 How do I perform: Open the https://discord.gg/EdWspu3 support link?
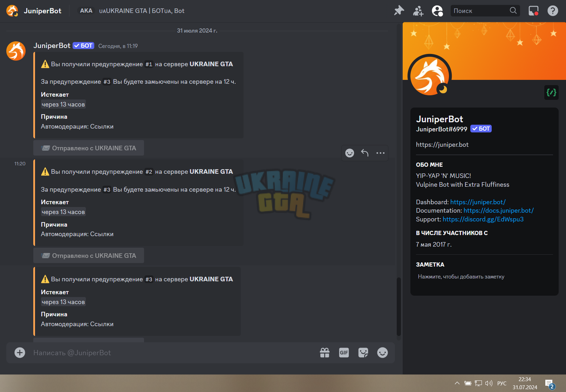(x=483, y=219)
